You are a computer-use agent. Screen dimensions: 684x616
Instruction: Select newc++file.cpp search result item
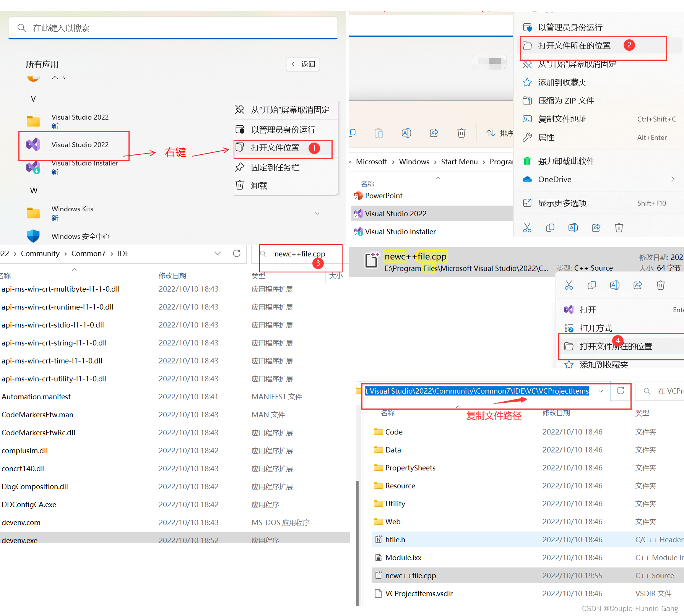click(x=516, y=262)
